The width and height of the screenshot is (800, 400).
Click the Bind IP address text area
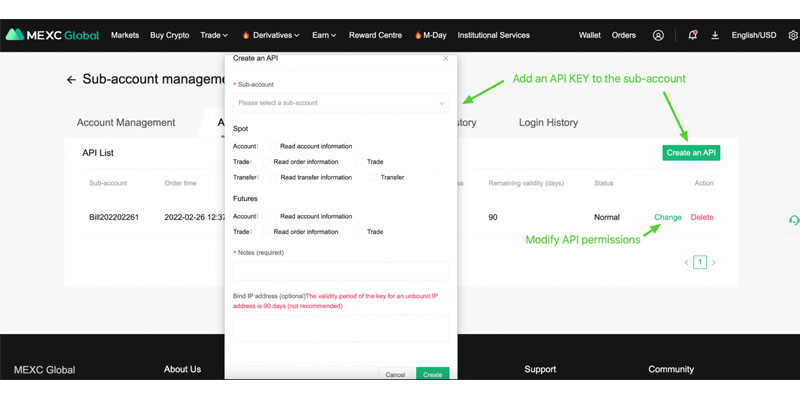pyautogui.click(x=341, y=328)
